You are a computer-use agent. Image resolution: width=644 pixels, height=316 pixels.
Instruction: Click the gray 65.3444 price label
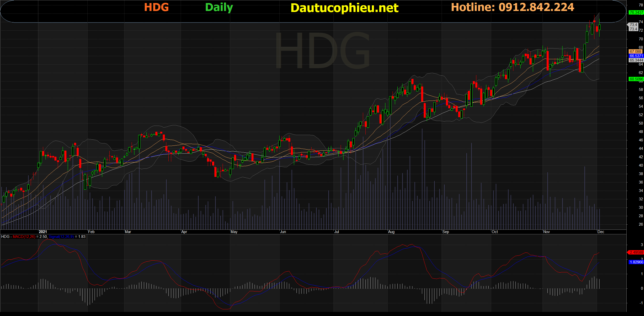point(636,60)
